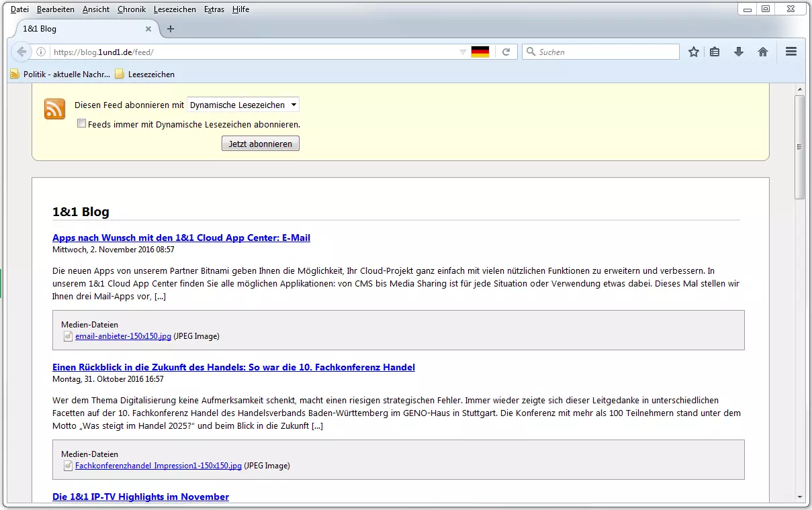
Task: Show bookmarks list icon
Action: (715, 52)
